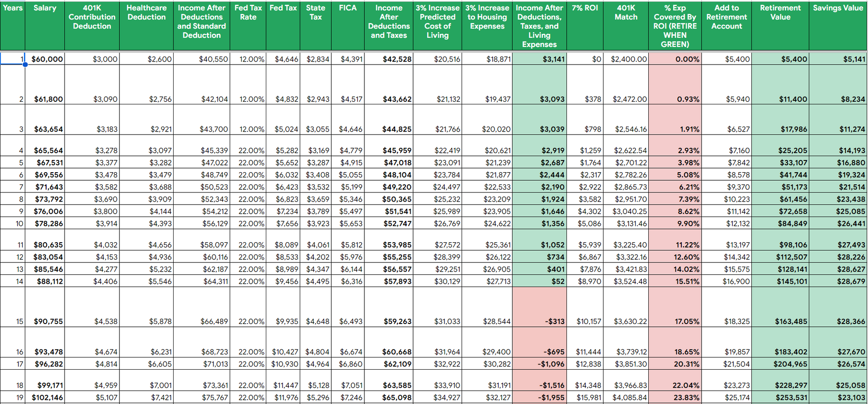The height and width of the screenshot is (404, 868).
Task: Click the $51,173 retirement value cell
Action: pyautogui.click(x=780, y=187)
